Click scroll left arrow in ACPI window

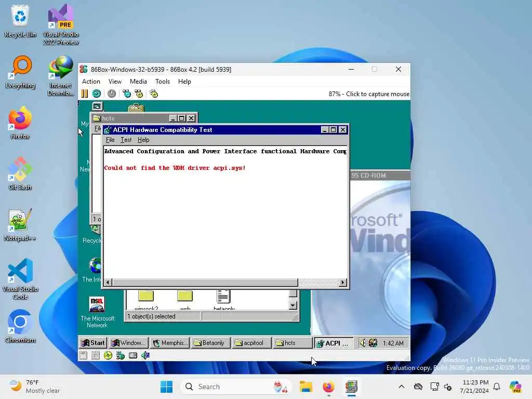[x=108, y=282]
